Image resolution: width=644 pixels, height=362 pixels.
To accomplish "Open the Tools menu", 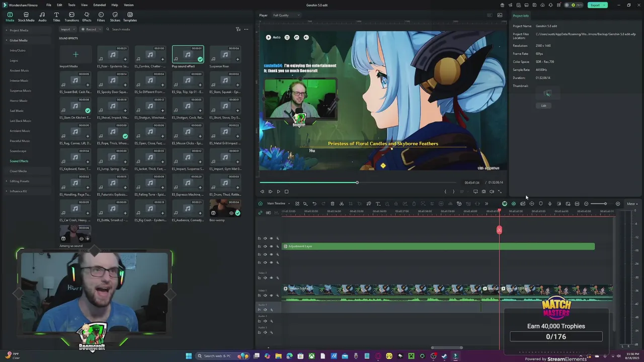I will [71, 5].
